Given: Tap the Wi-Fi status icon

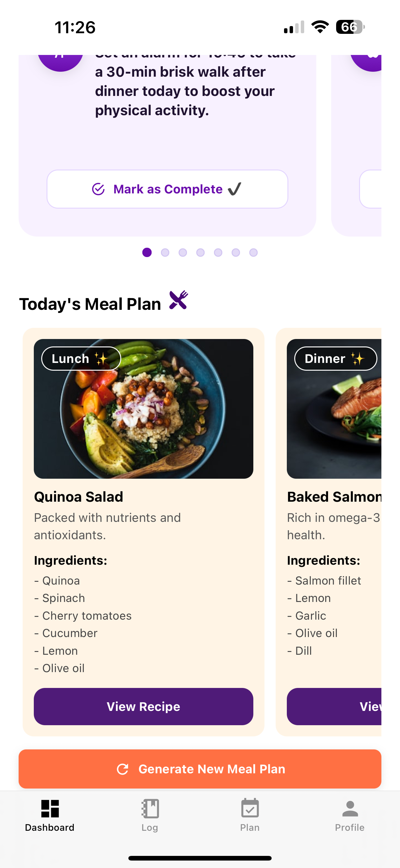Looking at the screenshot, I should [x=320, y=27].
